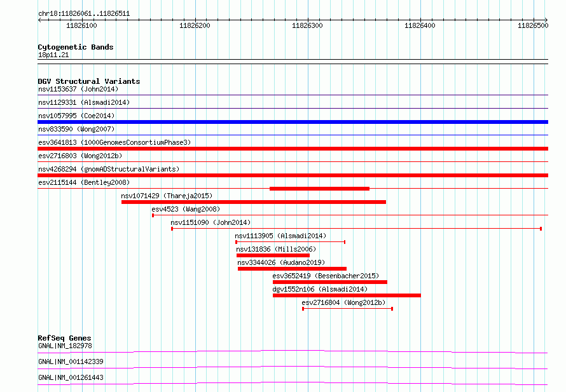Select nsv4268294 (gnomADStructuralVariants) label
The image size is (566, 392).
[x=109, y=169]
